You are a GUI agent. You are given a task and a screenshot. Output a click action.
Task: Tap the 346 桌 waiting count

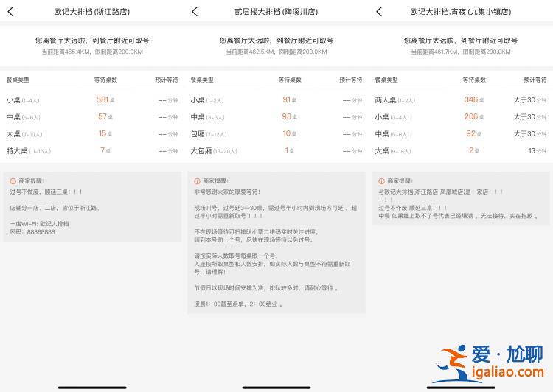tap(474, 99)
